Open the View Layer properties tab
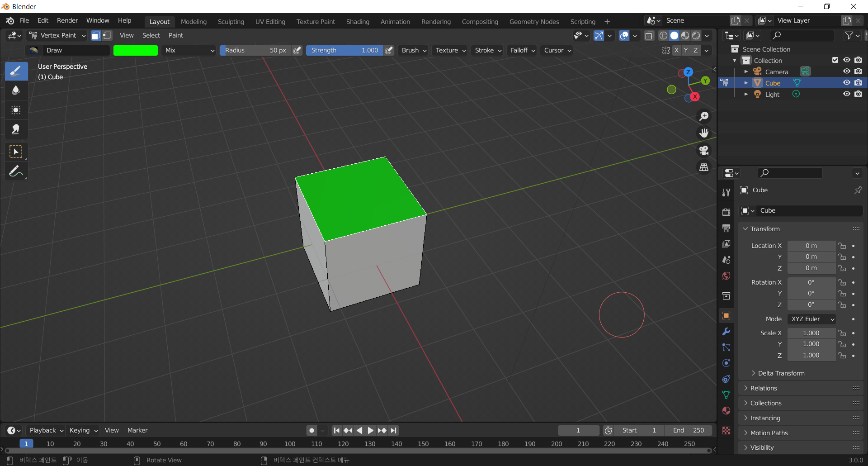Viewport: 868px width, 466px height. [x=726, y=244]
